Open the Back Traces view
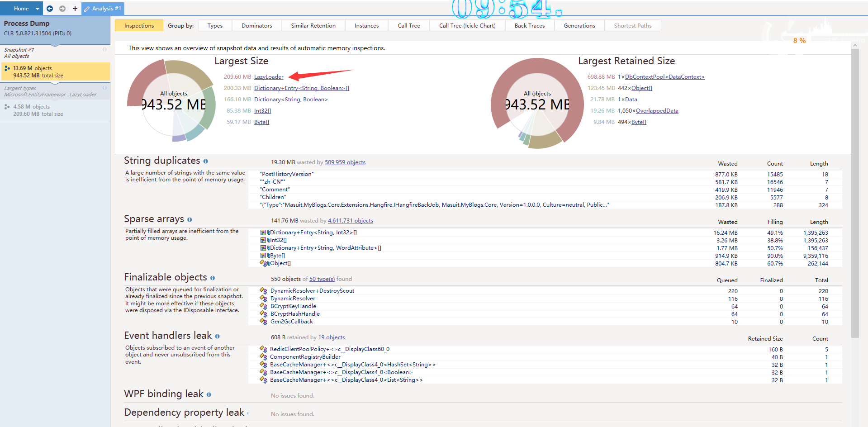 529,26
